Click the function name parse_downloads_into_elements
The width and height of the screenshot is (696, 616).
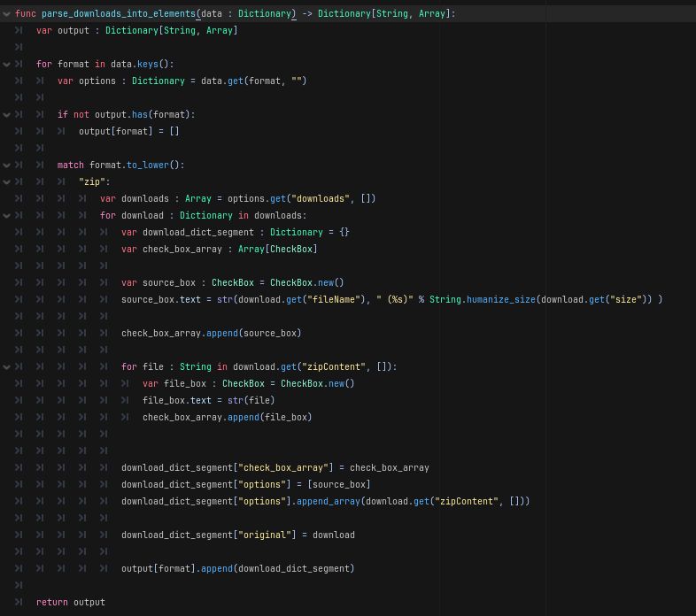click(119, 14)
